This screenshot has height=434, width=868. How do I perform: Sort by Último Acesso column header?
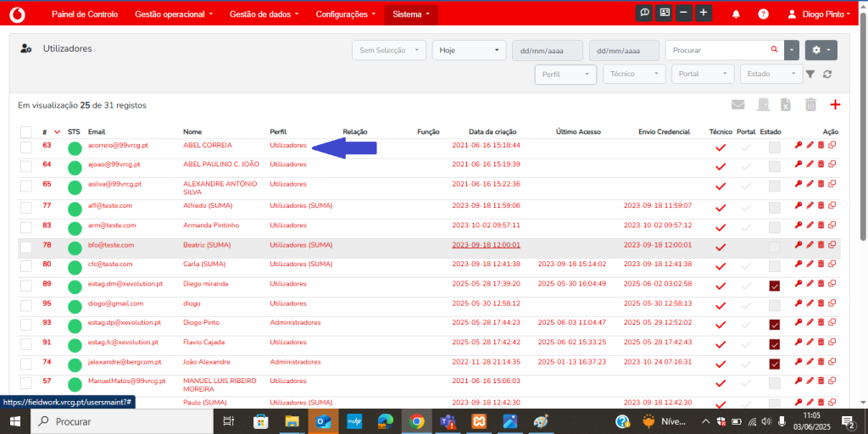click(578, 131)
